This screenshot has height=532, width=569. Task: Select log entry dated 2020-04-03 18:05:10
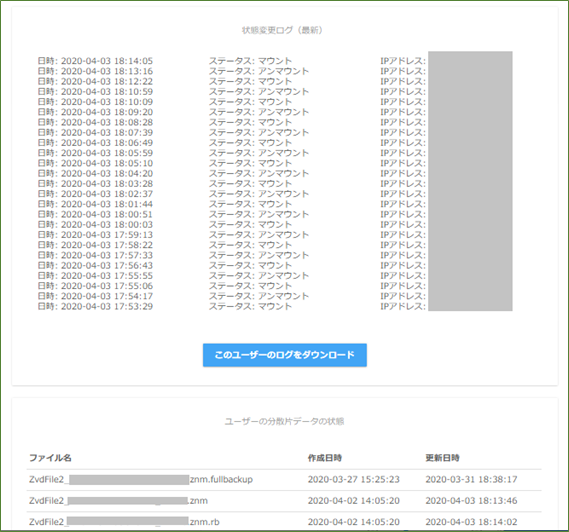95,163
